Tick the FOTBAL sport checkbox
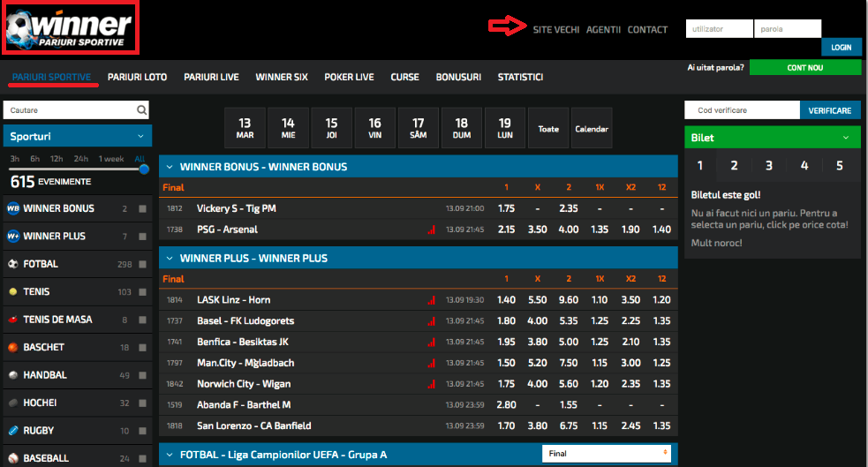 tap(142, 264)
